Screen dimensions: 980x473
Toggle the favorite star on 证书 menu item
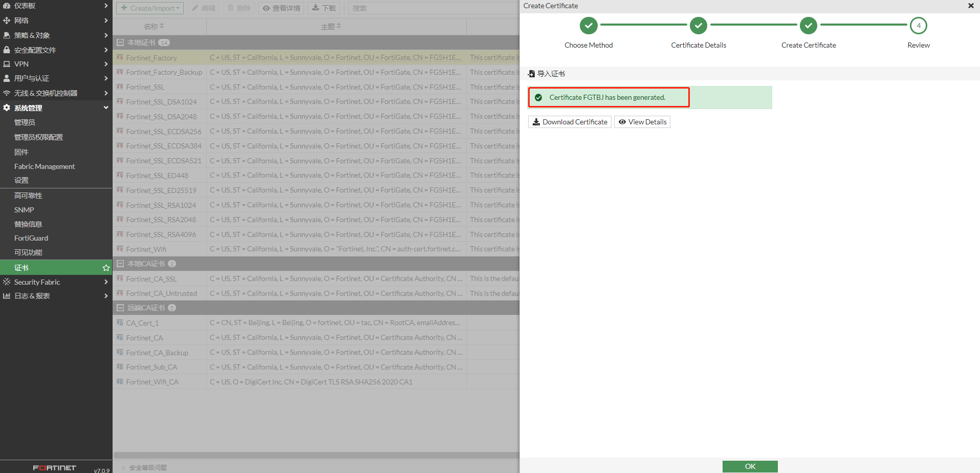point(106,268)
